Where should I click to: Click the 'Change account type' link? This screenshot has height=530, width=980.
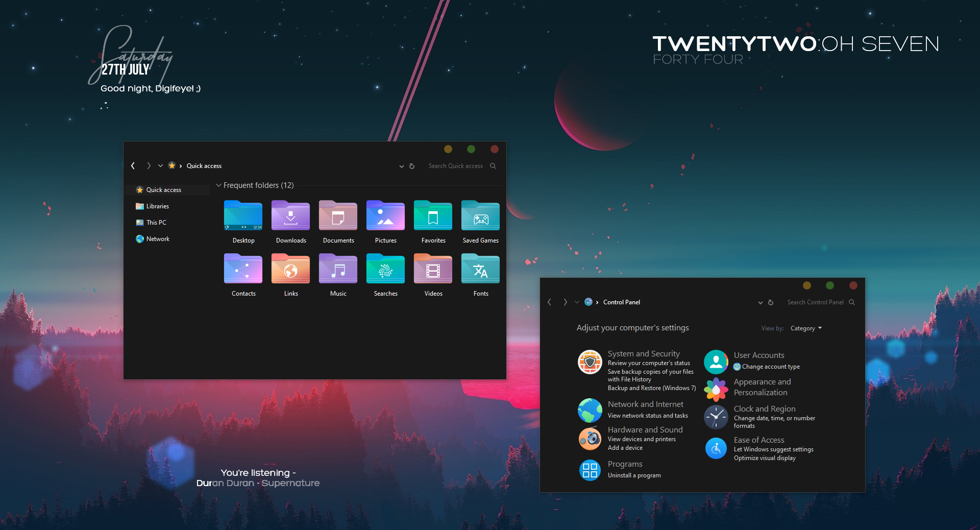[x=771, y=366]
